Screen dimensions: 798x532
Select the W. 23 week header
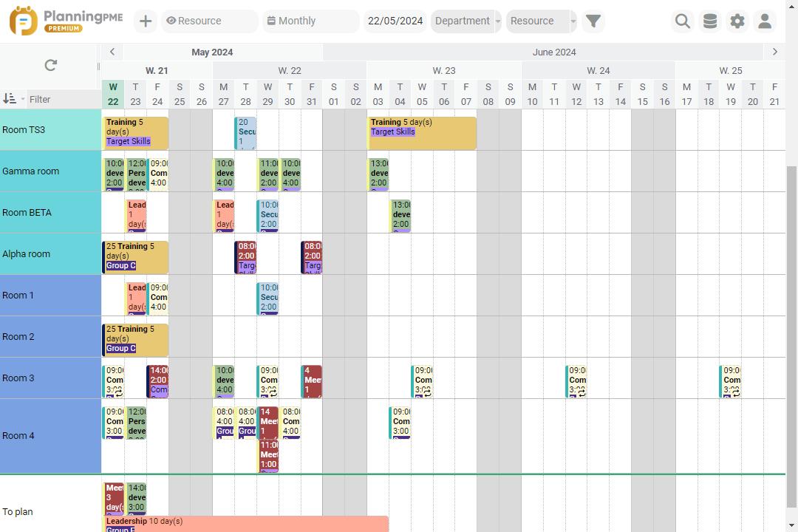point(444,71)
